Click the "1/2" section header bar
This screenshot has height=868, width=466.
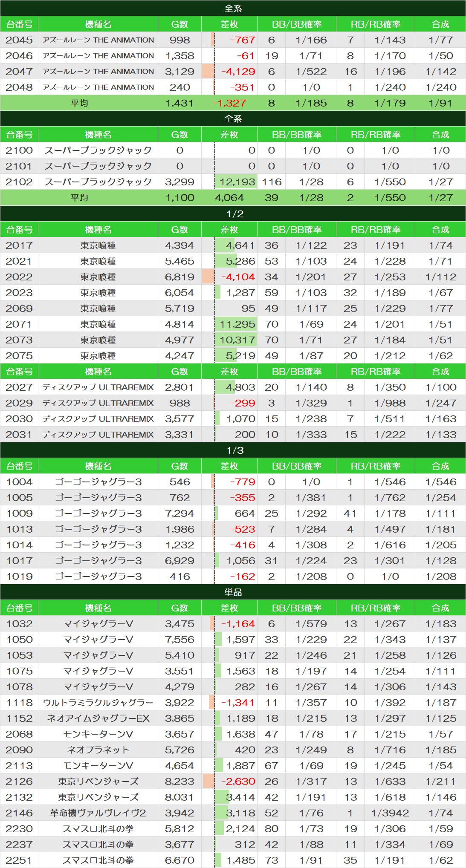tap(233, 213)
